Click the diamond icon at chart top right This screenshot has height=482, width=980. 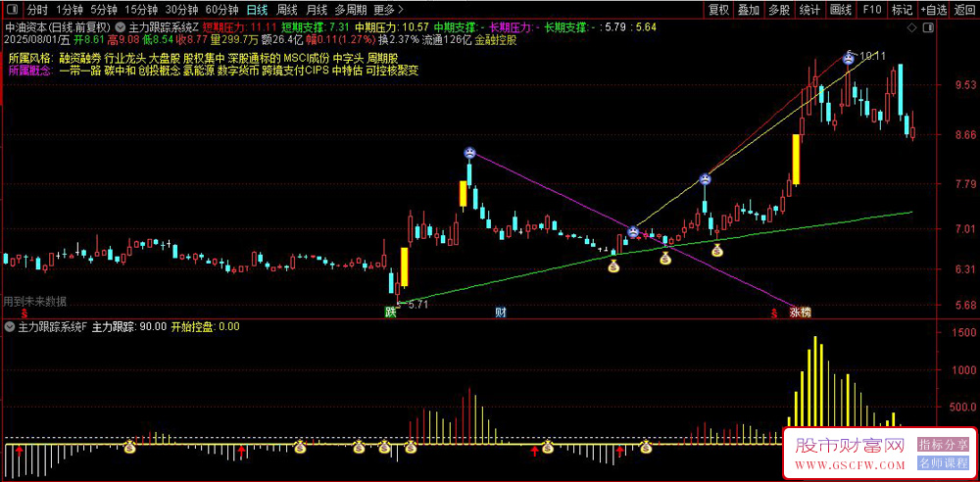(x=912, y=27)
